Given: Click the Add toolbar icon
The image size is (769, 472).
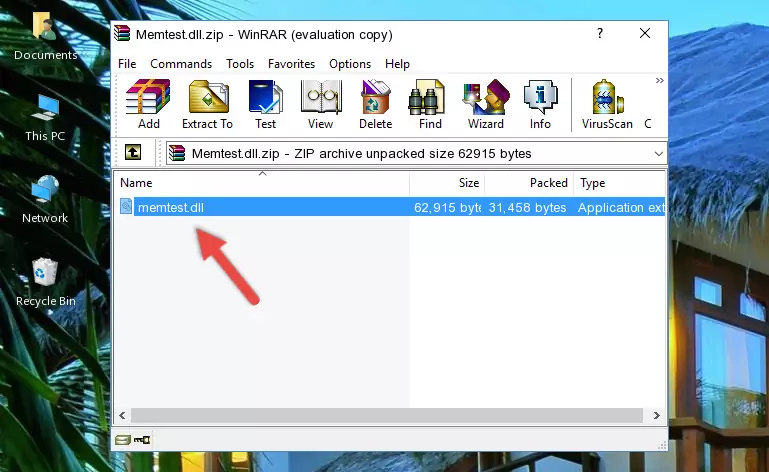Looking at the screenshot, I should pyautogui.click(x=148, y=104).
